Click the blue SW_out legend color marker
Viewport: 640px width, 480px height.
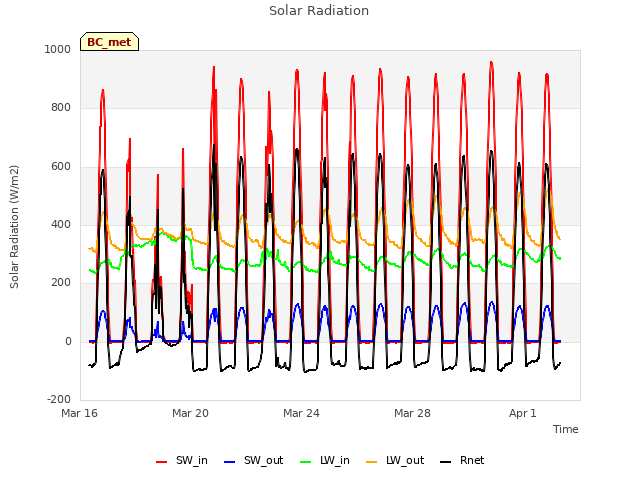[230, 462]
